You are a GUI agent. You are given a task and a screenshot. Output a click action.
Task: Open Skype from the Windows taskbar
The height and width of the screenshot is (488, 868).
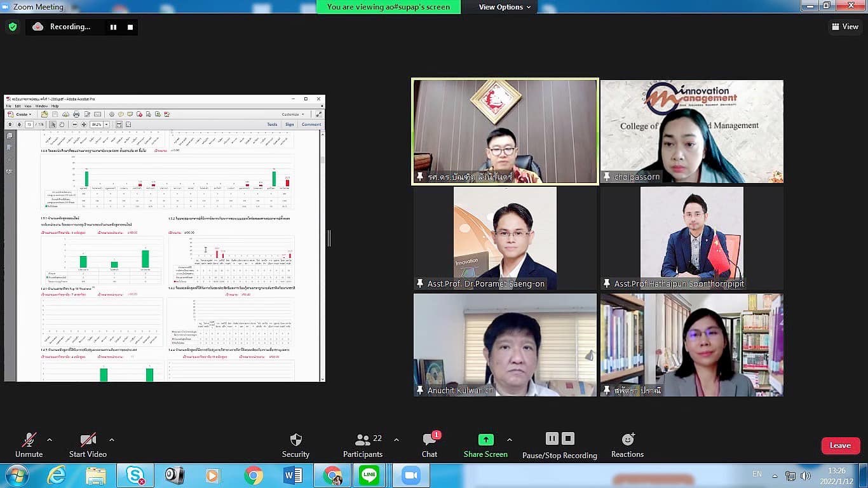(x=135, y=475)
